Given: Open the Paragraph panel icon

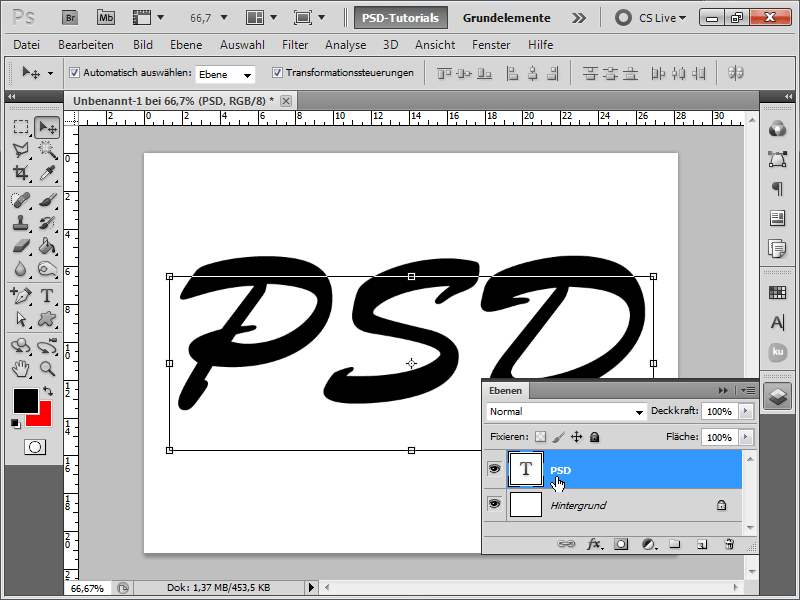Looking at the screenshot, I should tap(777, 189).
